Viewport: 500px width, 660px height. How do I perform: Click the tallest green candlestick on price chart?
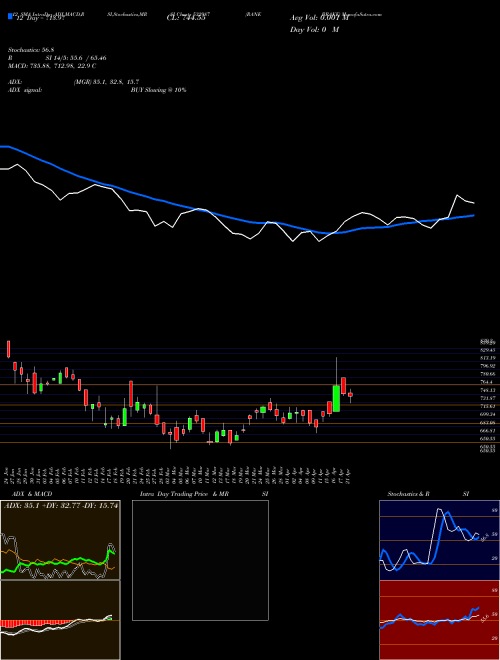tap(336, 398)
